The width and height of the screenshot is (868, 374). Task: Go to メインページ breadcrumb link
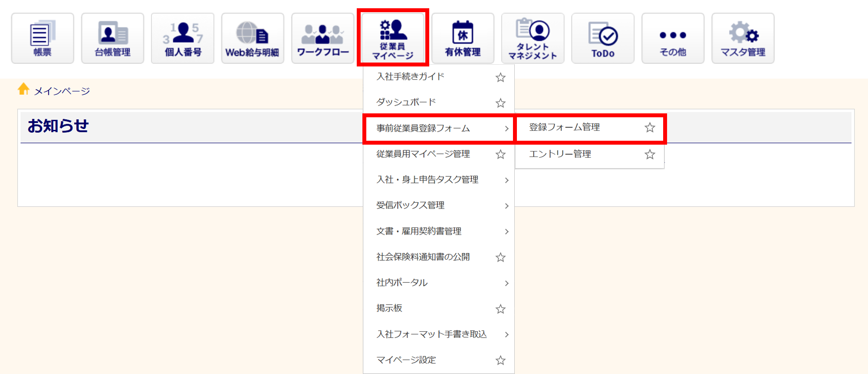62,91
